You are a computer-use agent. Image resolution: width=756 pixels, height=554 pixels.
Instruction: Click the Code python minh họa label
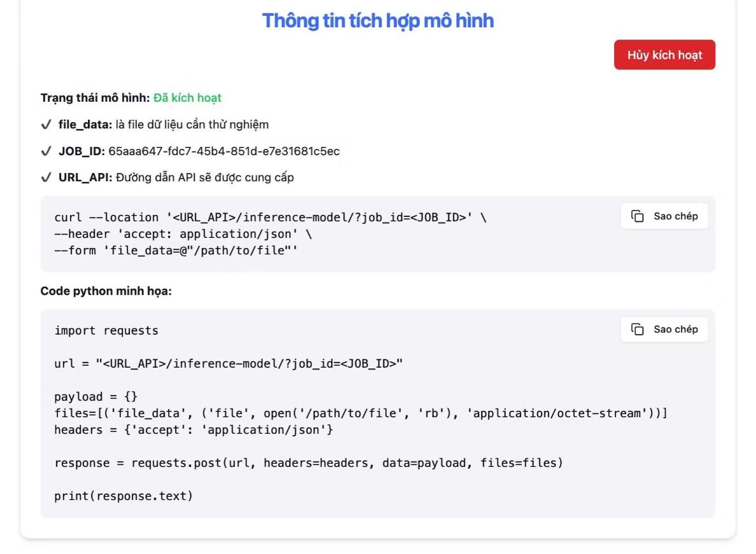coord(106,291)
